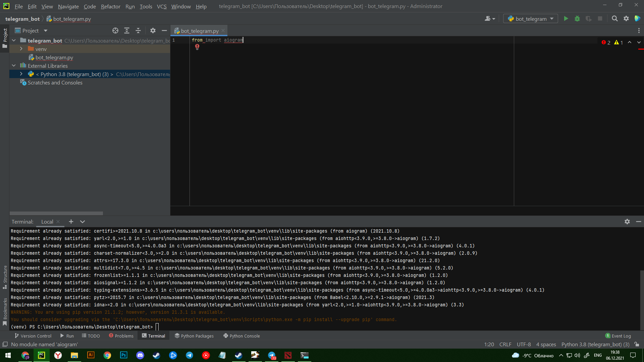This screenshot has width=644, height=362.
Task: Open terminal panel settings gear
Action: pyautogui.click(x=627, y=222)
